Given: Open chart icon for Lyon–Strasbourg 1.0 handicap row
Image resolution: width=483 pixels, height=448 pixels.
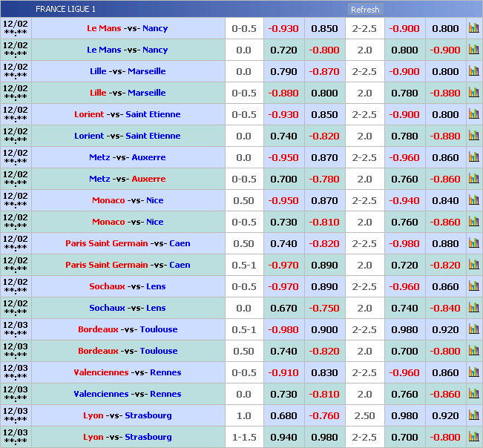Looking at the screenshot, I should [473, 415].
